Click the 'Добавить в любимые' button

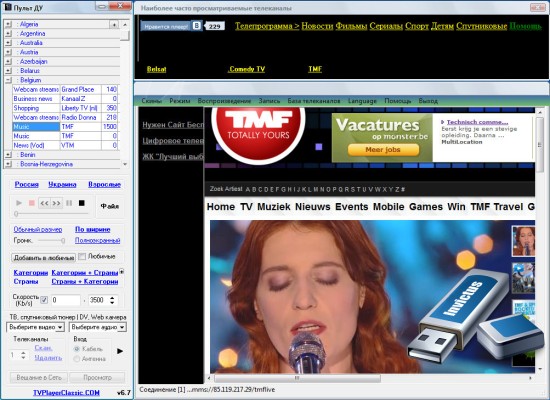coord(43,258)
